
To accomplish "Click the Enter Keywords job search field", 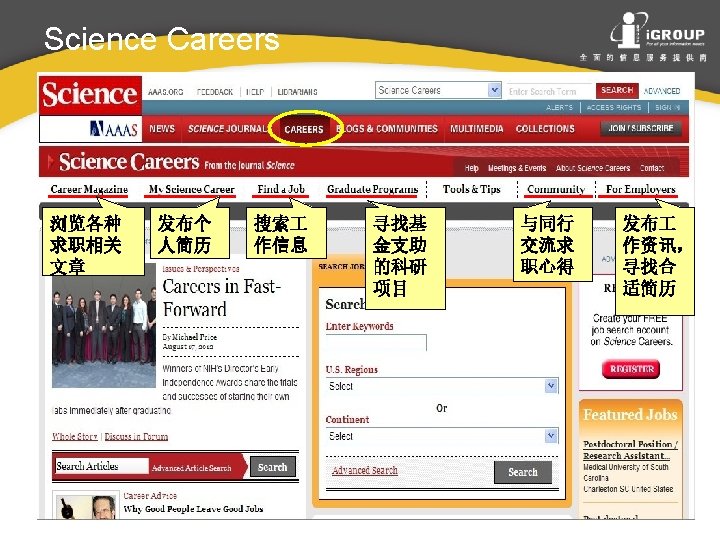I will (x=376, y=343).
